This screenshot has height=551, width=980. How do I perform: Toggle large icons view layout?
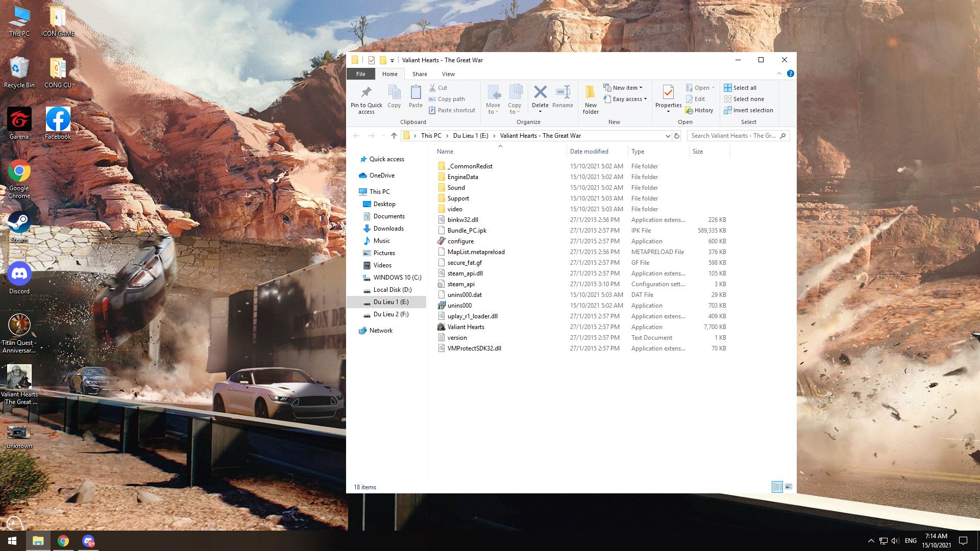coord(789,486)
